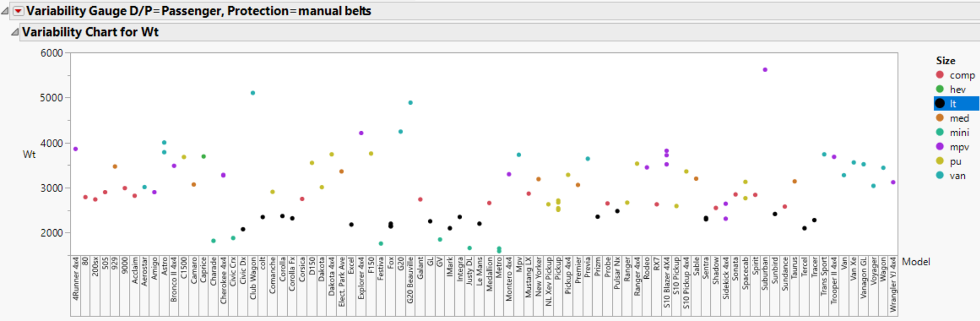Select the mpv legend label text
This screenshot has height=321, width=980.
point(959,147)
